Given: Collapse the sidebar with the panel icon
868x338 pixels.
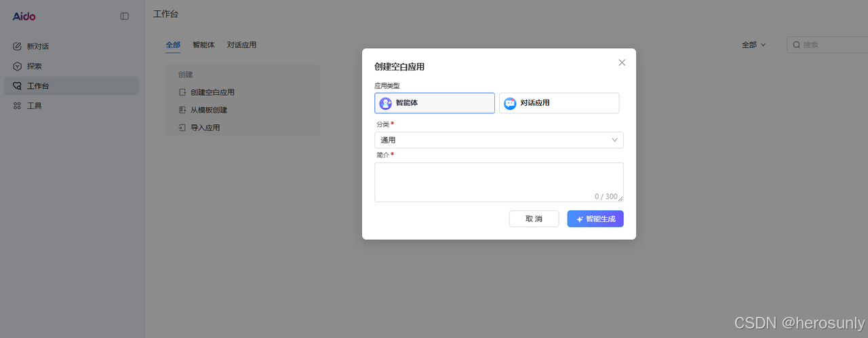Looking at the screenshot, I should coord(124,16).
